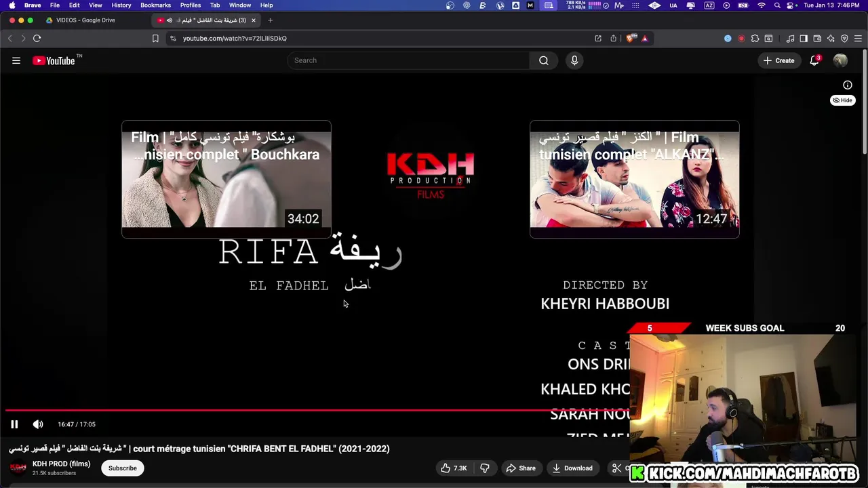Screen dimensions: 868x488
Task: Download the video
Action: coord(572,468)
